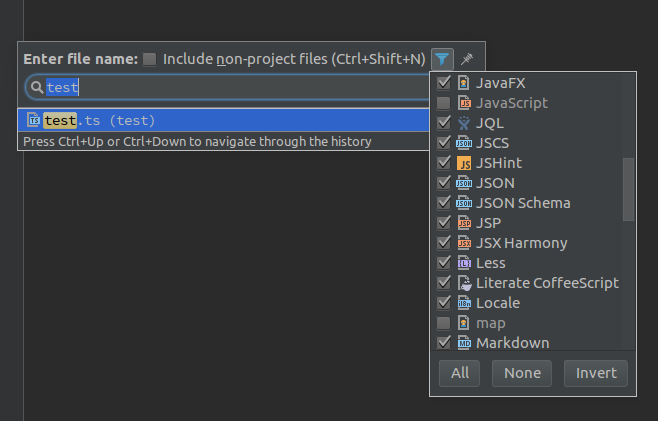Enable the map file type checkbox
Image resolution: width=658 pixels, height=421 pixels.
pos(443,323)
